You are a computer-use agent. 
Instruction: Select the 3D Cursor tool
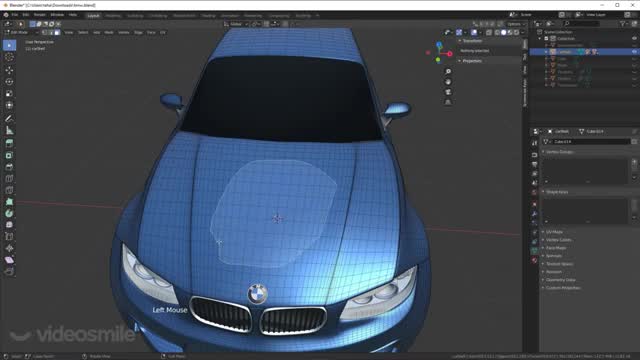(9, 58)
